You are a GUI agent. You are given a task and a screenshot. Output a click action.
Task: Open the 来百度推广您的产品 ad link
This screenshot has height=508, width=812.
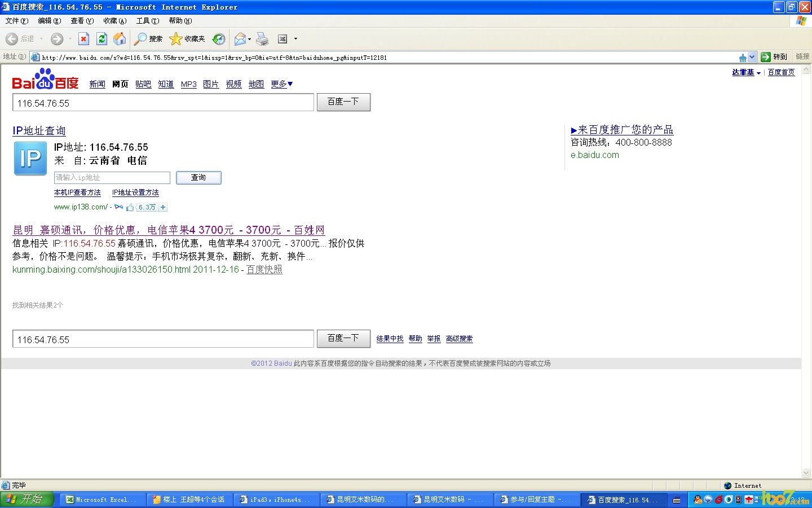point(622,130)
